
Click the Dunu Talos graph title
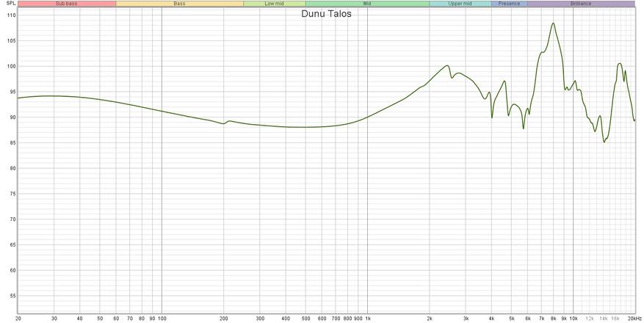(x=326, y=14)
